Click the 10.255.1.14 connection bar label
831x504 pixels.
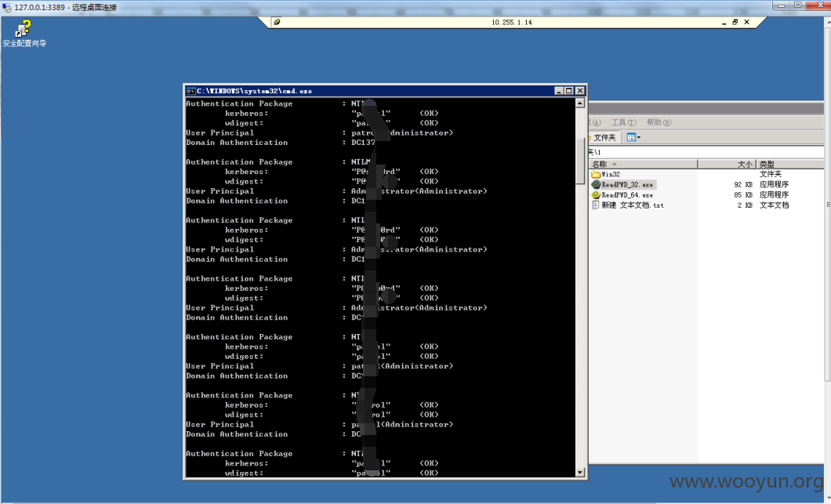[x=511, y=22]
